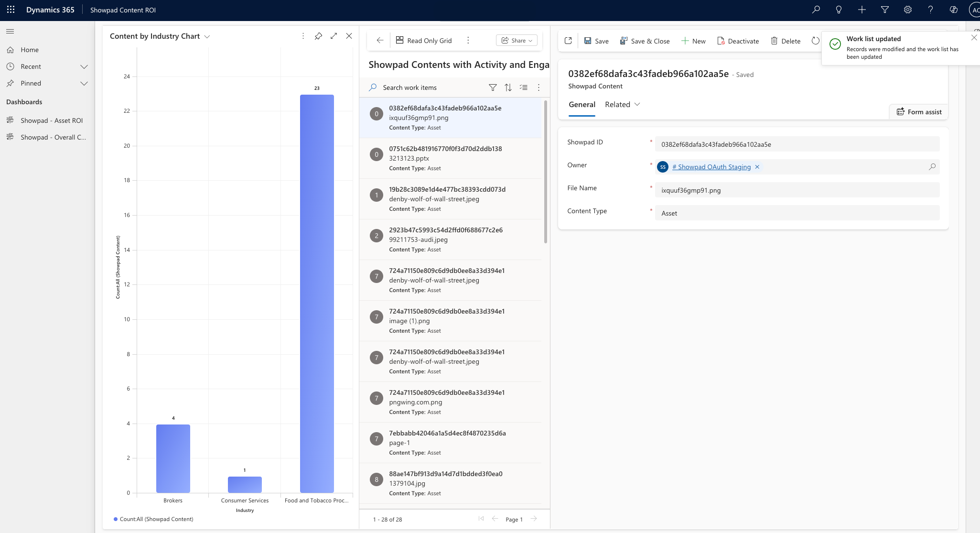Toggle the left navigation hamburger menu

pyautogui.click(x=10, y=32)
